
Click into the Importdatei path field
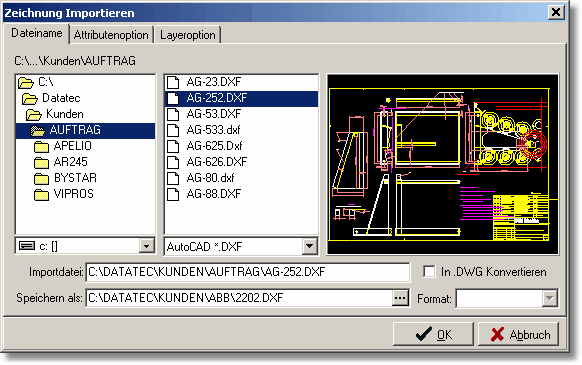click(x=248, y=272)
